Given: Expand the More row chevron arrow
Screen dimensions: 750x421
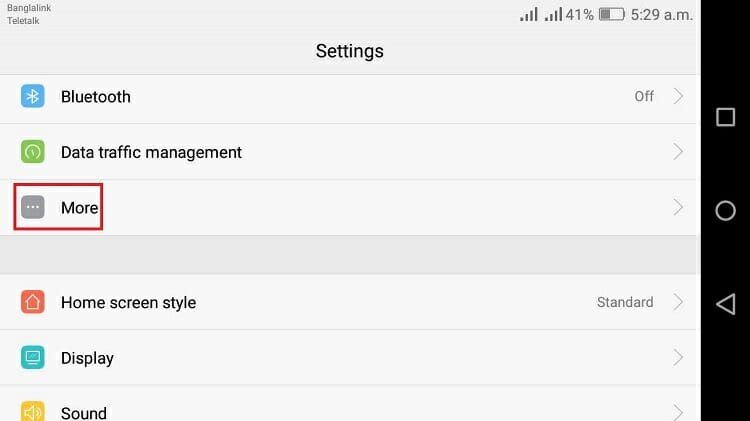Looking at the screenshot, I should [x=678, y=207].
